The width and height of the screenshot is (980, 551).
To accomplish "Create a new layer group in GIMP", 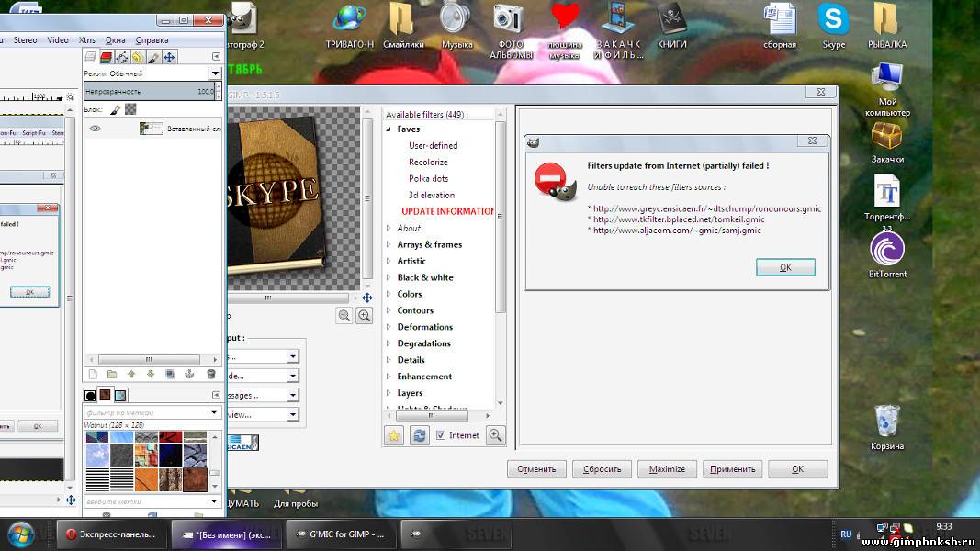I will tap(112, 374).
